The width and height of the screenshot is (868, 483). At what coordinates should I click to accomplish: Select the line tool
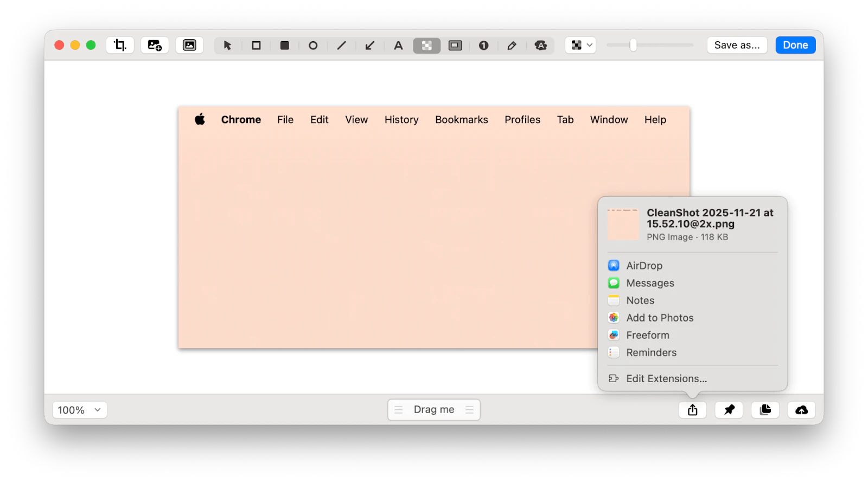(x=341, y=46)
